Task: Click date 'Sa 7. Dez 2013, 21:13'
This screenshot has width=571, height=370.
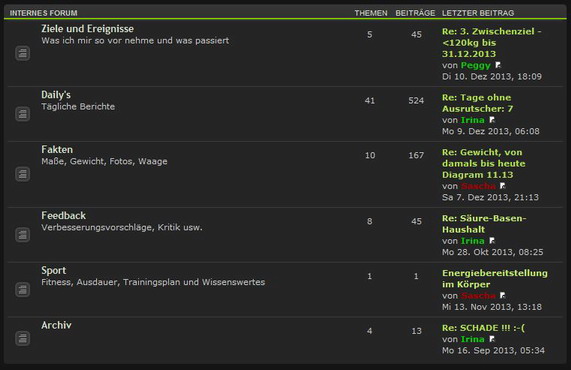Action: [490, 197]
